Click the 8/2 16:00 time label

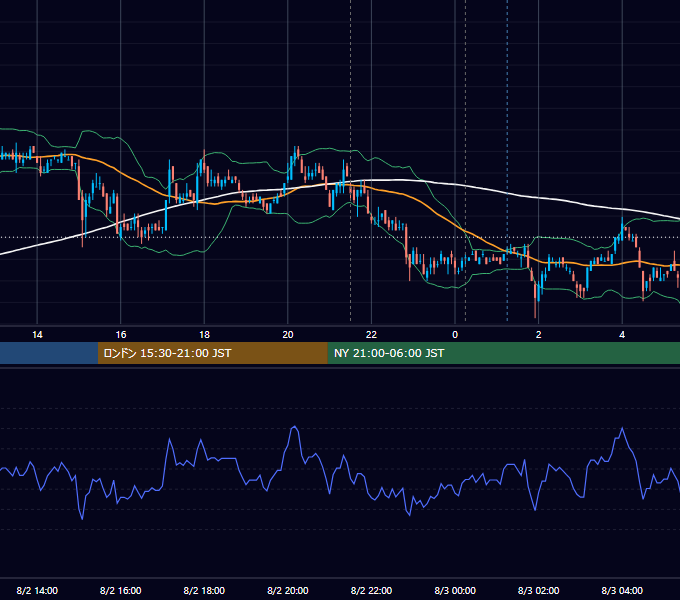(x=121, y=590)
